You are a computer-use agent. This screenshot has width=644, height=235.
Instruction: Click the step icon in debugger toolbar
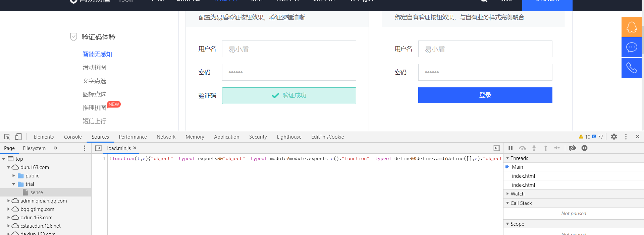point(557,148)
